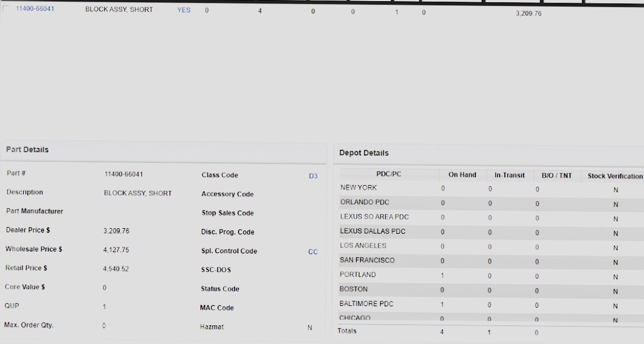Click the Wholesale Price value 4,127.75
Image resolution: width=644 pixels, height=344 pixels.
(116, 250)
